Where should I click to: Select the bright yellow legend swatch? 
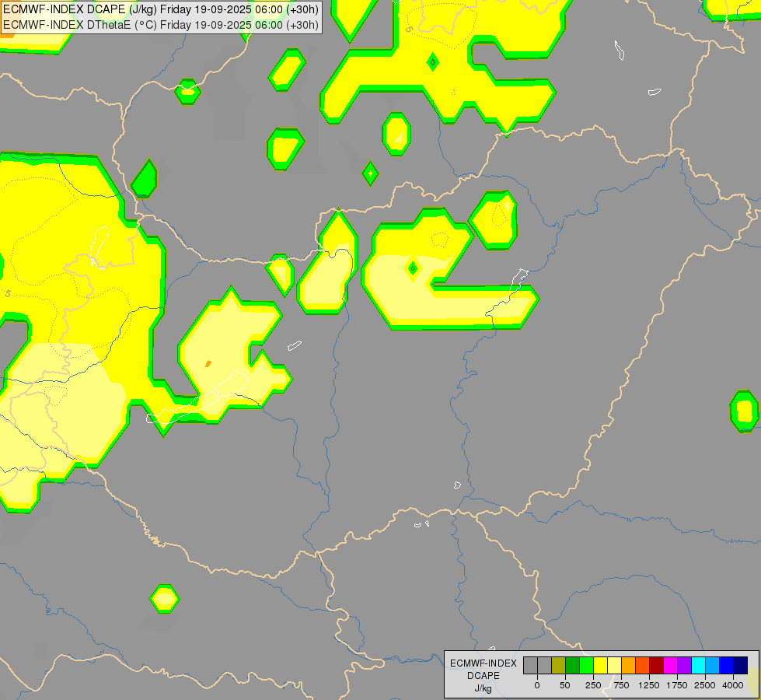click(600, 665)
